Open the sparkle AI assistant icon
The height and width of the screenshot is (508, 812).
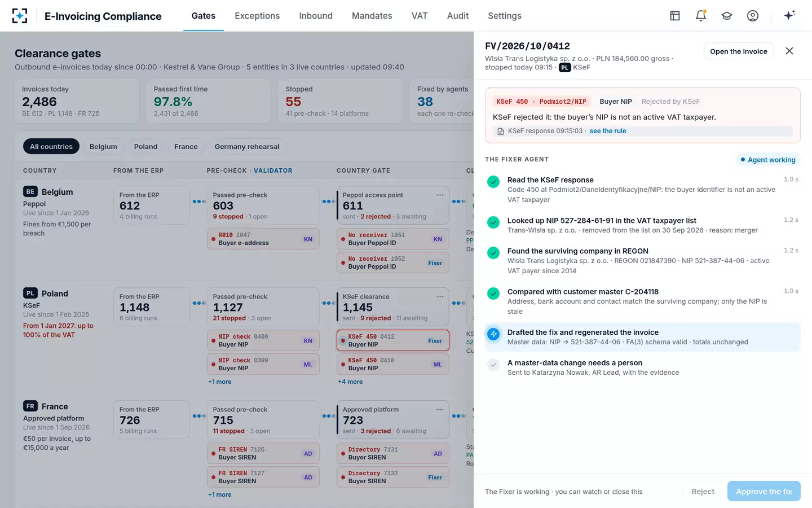point(789,15)
